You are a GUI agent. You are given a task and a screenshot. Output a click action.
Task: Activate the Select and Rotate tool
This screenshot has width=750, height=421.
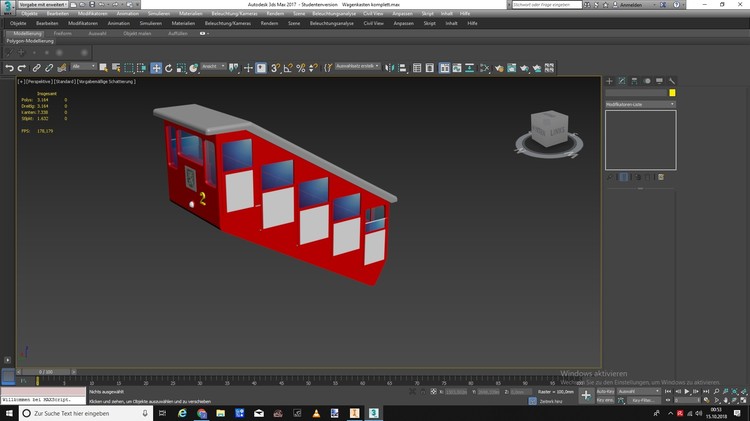pos(168,68)
